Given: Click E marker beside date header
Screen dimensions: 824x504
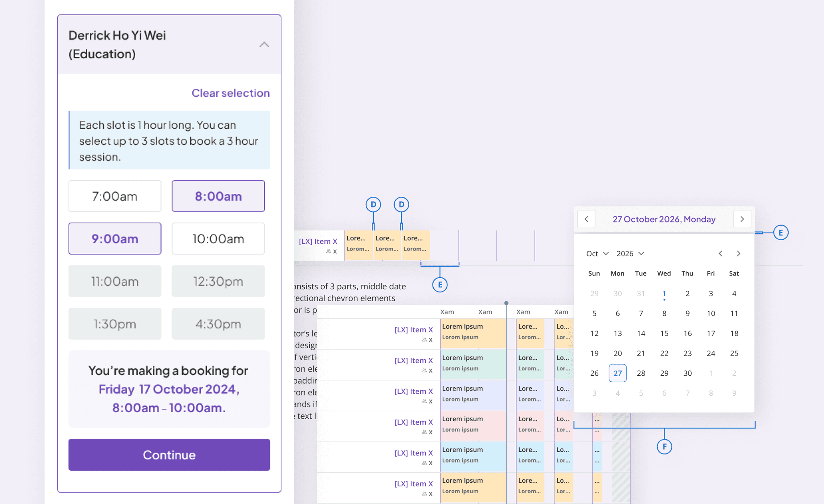Looking at the screenshot, I should tap(781, 232).
